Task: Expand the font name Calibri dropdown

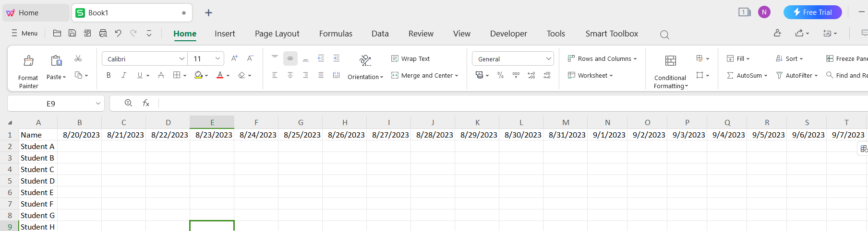Action: pos(182,59)
